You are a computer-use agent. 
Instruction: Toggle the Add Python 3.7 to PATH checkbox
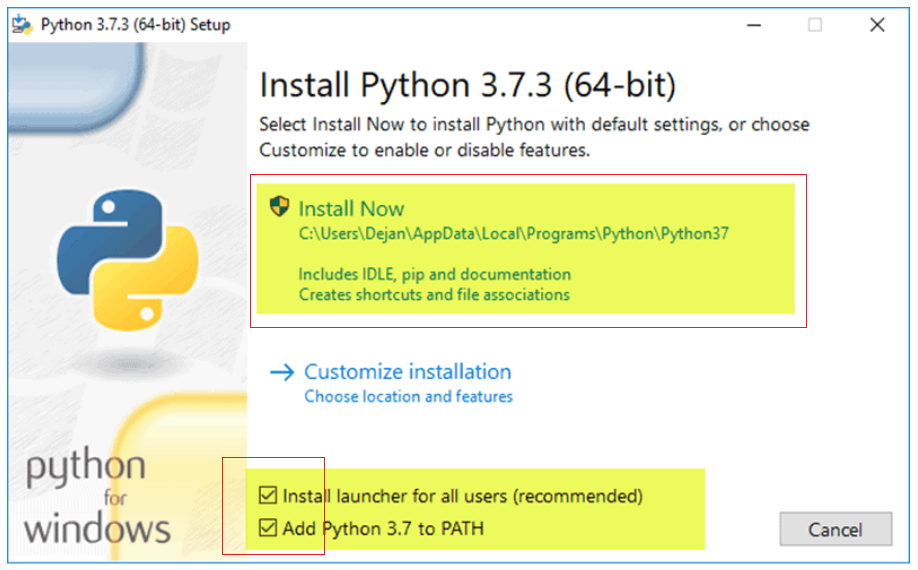[x=267, y=527]
